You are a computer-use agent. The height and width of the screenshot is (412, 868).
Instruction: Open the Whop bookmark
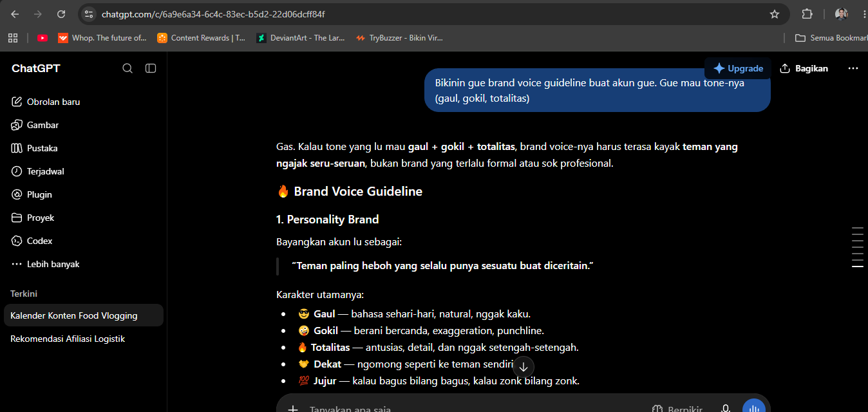tap(102, 38)
